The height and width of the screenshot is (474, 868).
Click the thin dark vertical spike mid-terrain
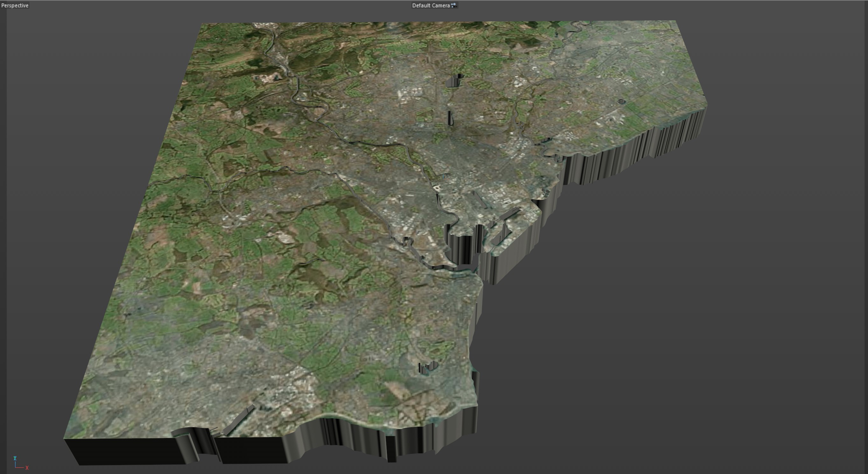pos(450,118)
